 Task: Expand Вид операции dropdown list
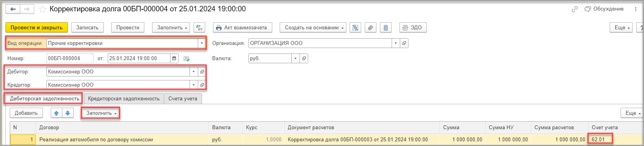click(x=202, y=43)
